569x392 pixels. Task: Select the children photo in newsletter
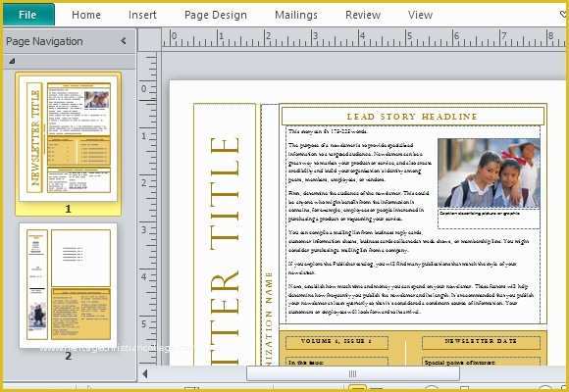[x=489, y=173]
